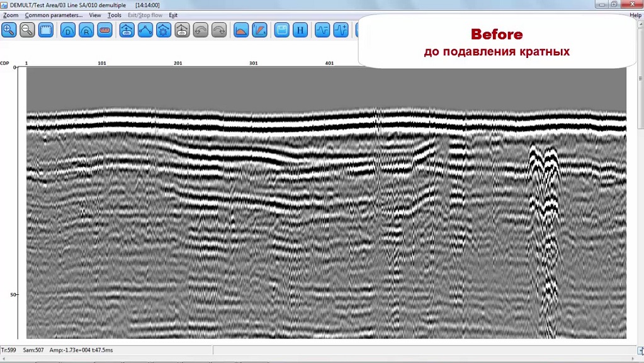
Task: Open the Tools menu
Action: [x=115, y=15]
